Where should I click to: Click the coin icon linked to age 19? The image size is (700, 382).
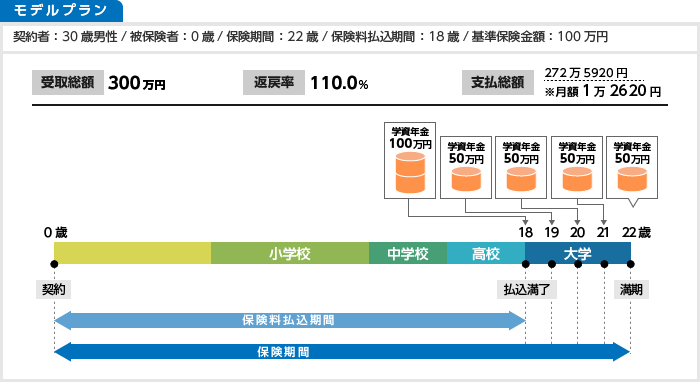466,179
